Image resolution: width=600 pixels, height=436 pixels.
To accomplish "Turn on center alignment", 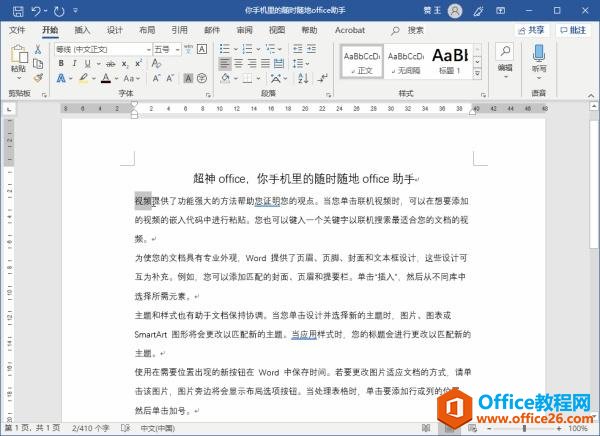I will coord(238,64).
